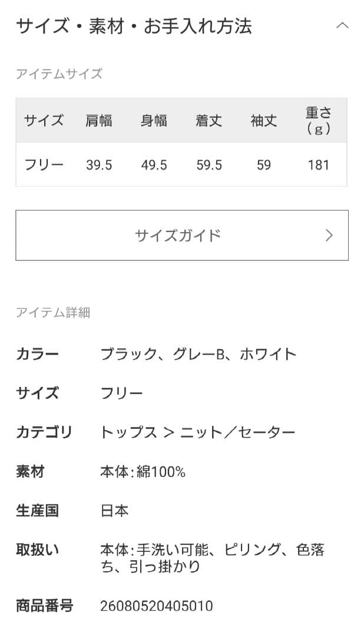Click the 重さ（g）header cell
This screenshot has width=364, height=636.
(x=318, y=121)
